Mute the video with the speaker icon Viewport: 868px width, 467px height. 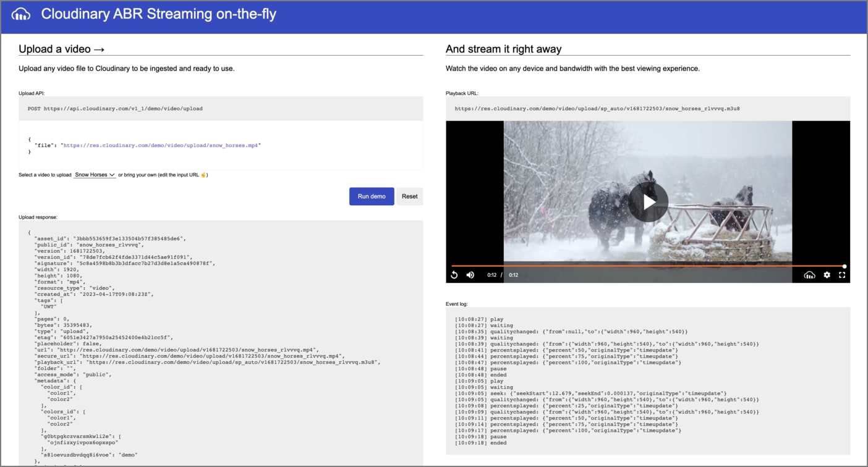(470, 275)
